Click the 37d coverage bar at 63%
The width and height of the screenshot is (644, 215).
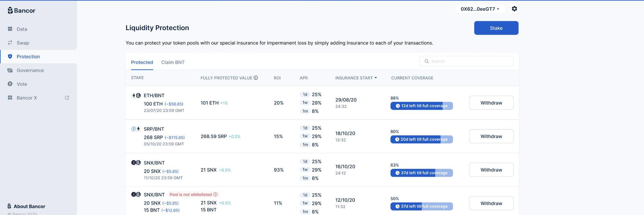tap(421, 173)
